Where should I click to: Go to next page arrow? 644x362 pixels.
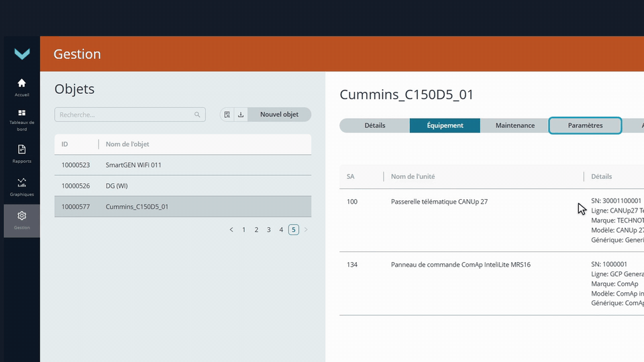click(306, 229)
